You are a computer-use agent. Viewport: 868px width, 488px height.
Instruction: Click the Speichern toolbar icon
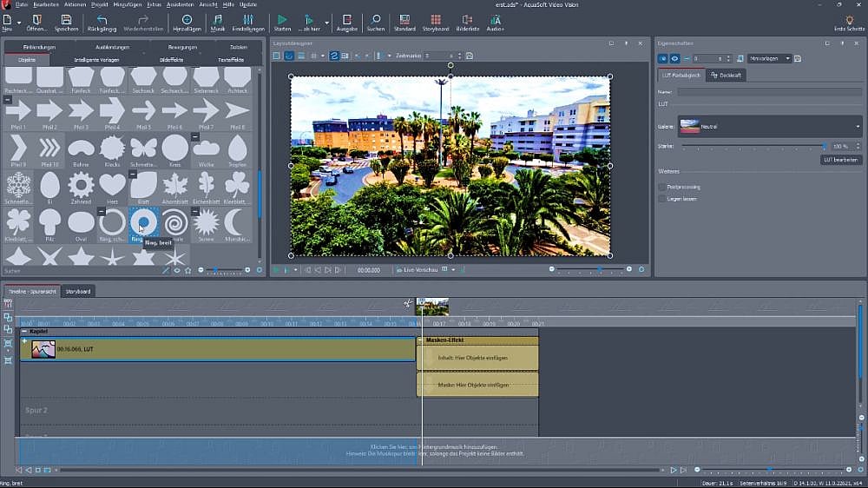click(66, 19)
